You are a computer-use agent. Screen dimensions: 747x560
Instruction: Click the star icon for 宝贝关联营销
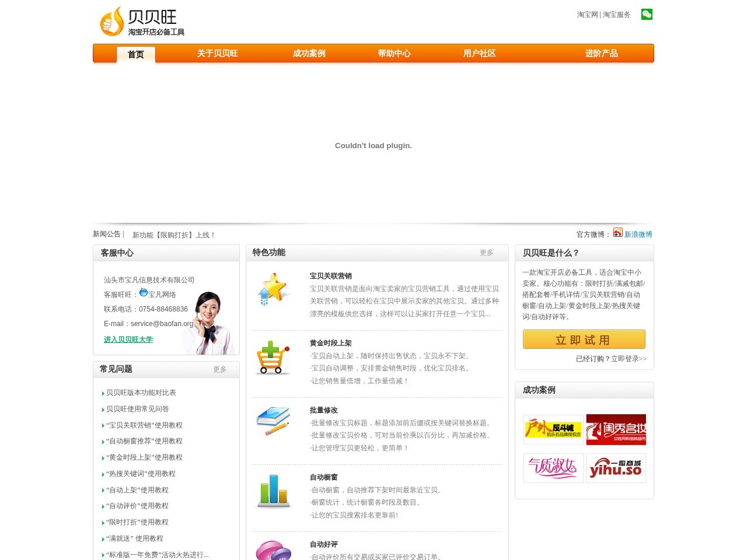[273, 289]
